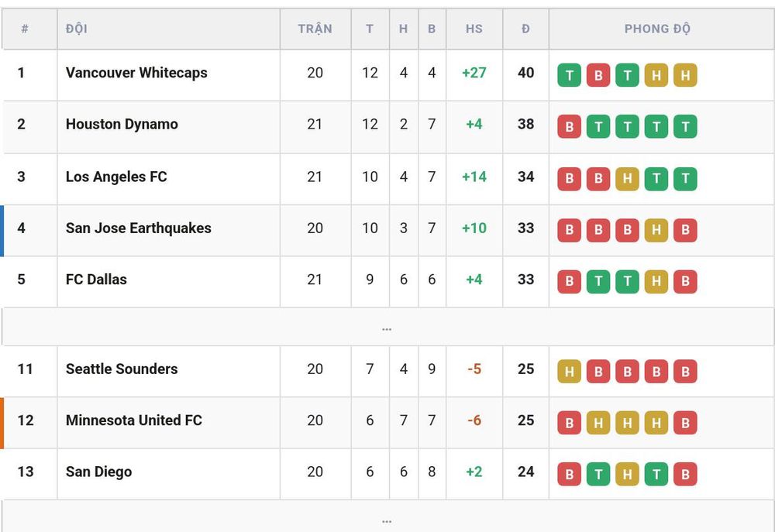
Task: Sort by the HS goal difference header
Action: (x=474, y=29)
